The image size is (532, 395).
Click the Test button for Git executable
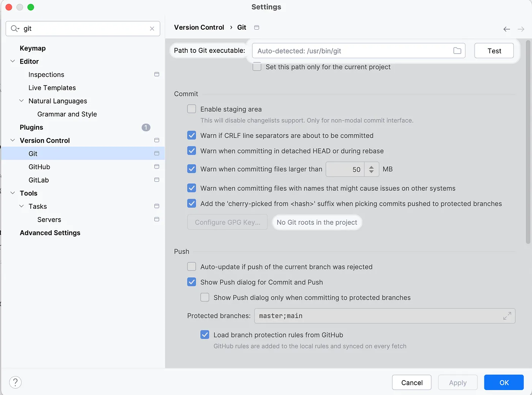point(494,50)
